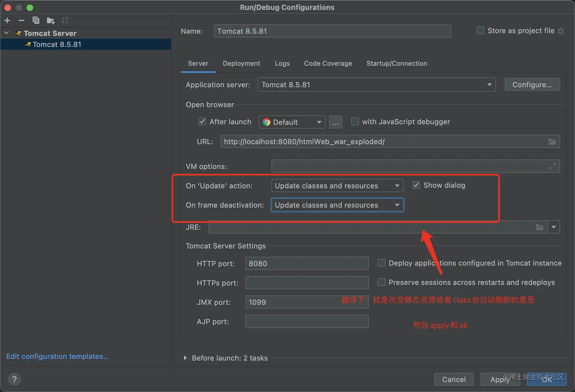575x392 pixels.
Task: Enable with JavaScript debugger checkbox
Action: tap(355, 122)
